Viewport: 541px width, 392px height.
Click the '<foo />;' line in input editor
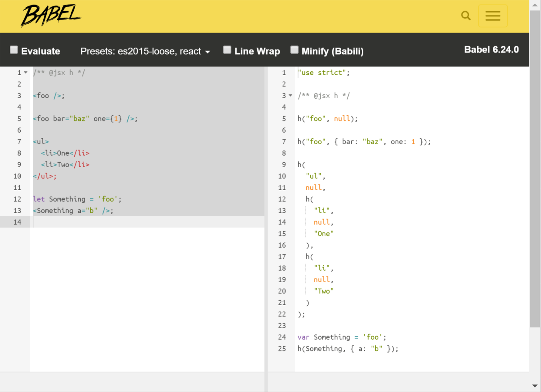click(49, 95)
